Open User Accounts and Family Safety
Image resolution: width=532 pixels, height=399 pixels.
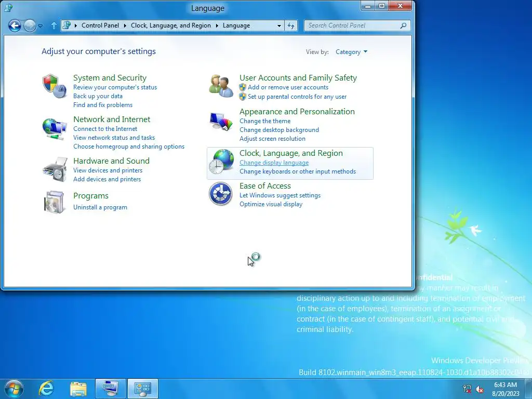click(x=298, y=78)
